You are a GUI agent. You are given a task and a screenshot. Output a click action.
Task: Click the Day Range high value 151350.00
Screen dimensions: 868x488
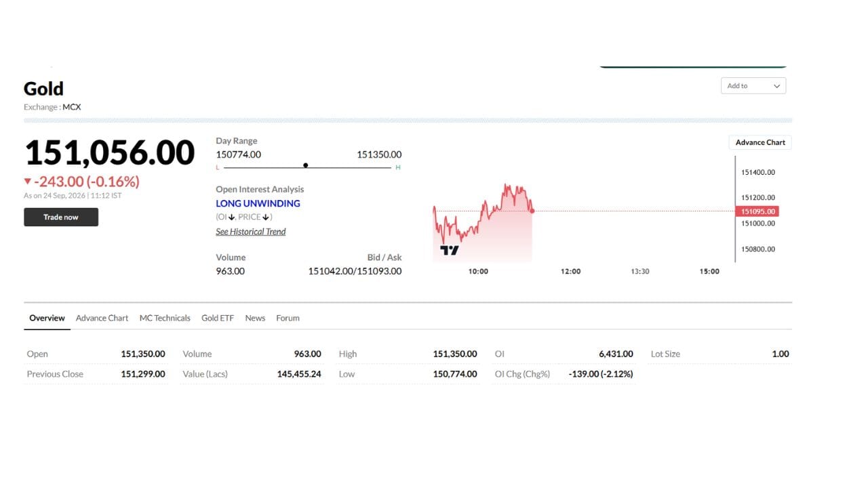(379, 155)
